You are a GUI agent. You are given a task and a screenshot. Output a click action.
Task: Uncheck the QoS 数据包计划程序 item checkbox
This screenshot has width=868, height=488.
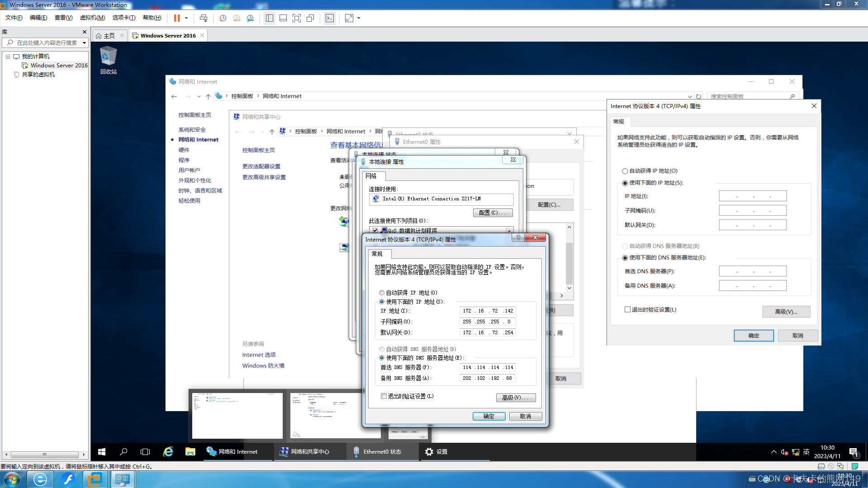[375, 231]
